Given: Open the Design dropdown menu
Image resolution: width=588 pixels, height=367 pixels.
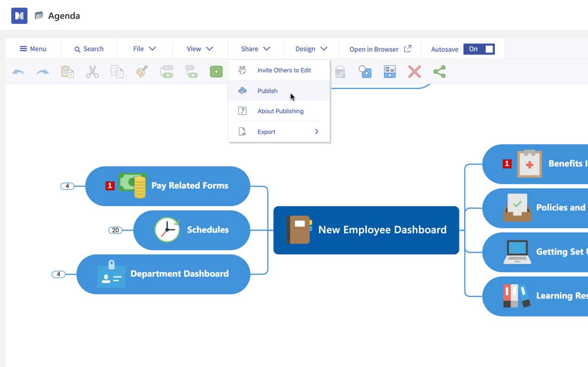Looking at the screenshot, I should click(x=311, y=49).
